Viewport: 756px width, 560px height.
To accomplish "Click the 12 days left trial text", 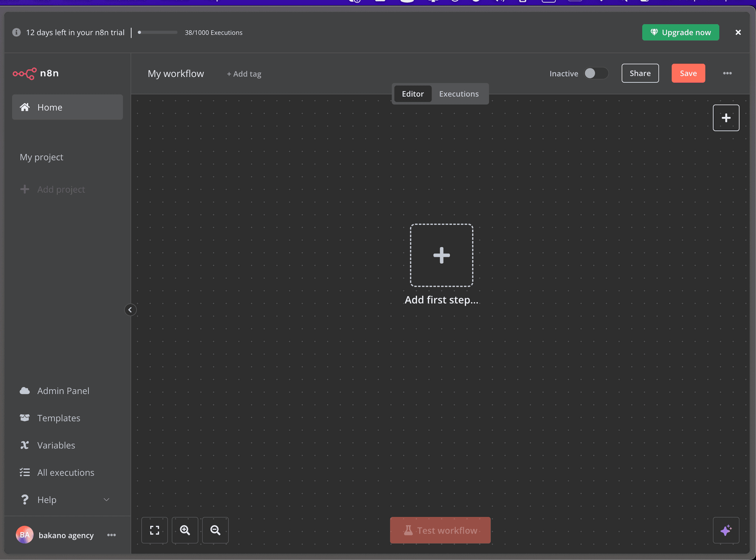I will click(75, 32).
